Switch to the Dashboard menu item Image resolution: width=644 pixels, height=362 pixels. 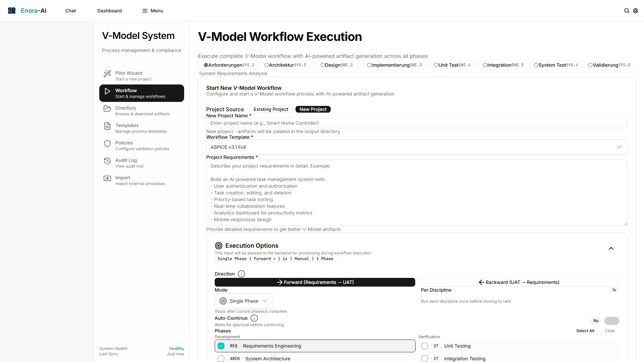[x=109, y=10]
